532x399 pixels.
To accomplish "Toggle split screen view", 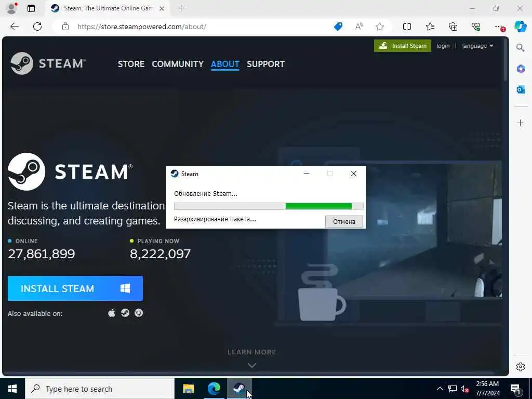I will coord(407,26).
